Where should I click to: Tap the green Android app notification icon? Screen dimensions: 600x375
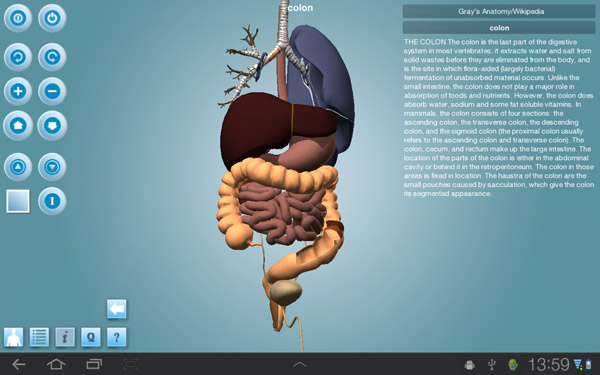(513, 365)
